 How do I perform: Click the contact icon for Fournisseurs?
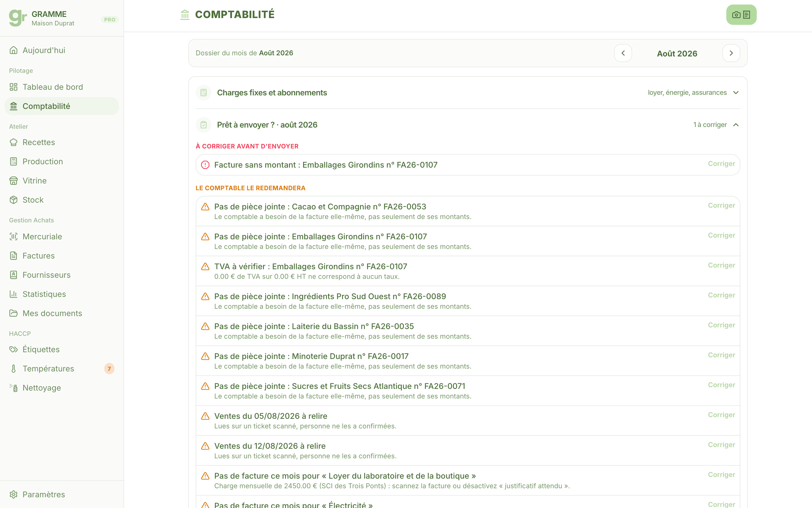pos(14,275)
